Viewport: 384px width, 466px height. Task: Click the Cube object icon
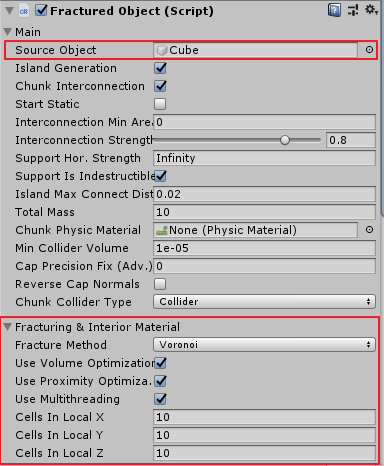tap(162, 50)
